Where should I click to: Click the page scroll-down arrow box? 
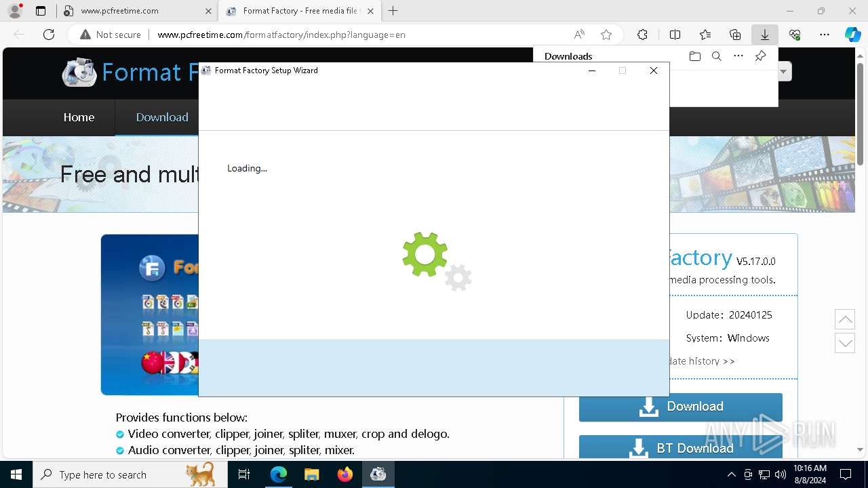[845, 343]
